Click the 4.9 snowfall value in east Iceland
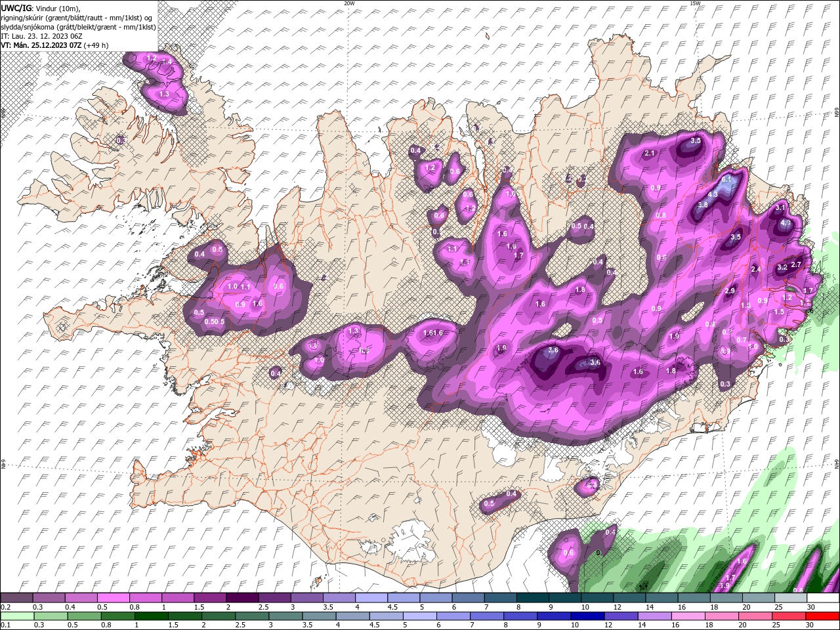 click(786, 222)
